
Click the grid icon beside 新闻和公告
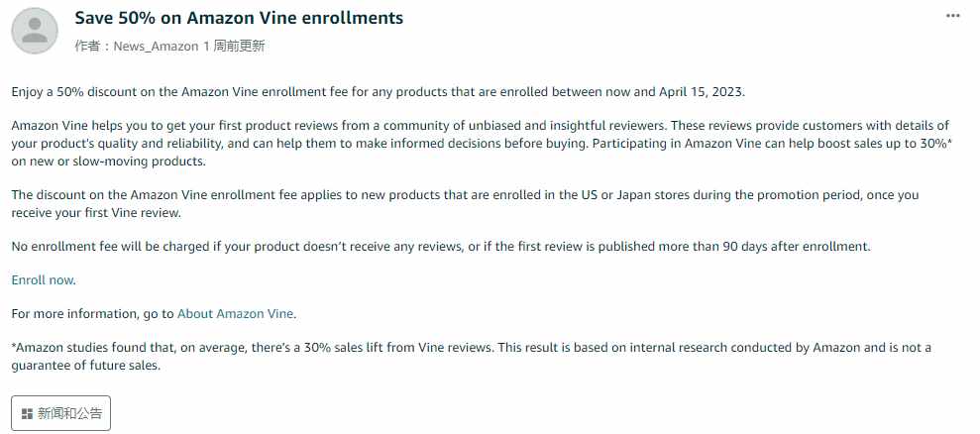[27, 413]
